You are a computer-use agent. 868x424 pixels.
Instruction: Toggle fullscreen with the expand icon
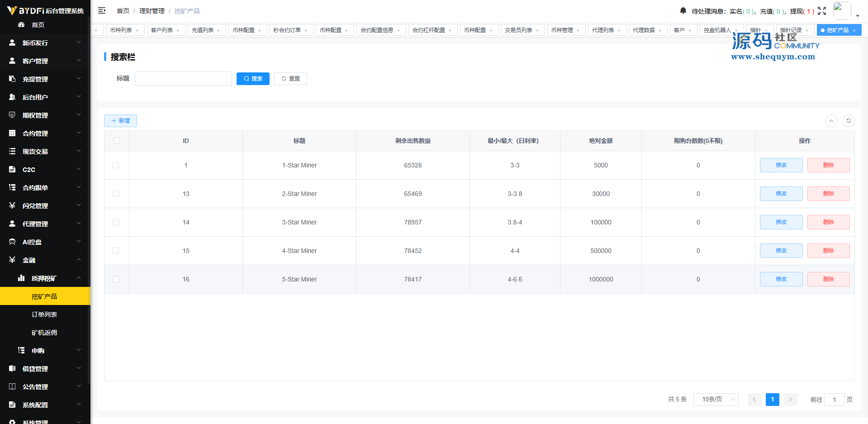[x=822, y=11]
